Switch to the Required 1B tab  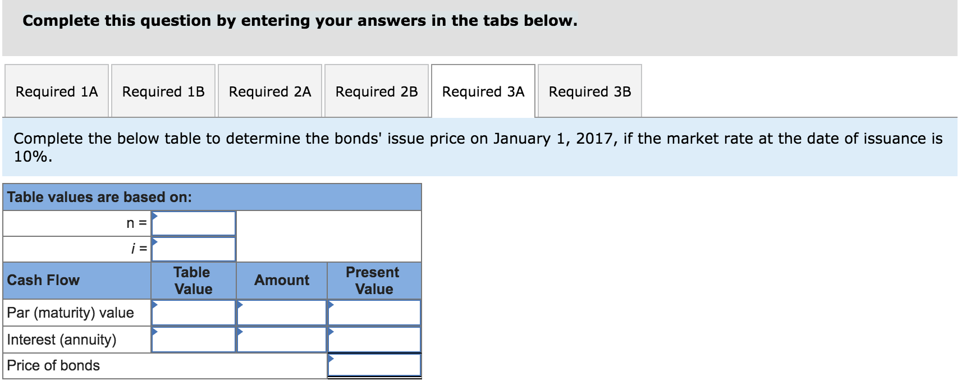coord(163,91)
